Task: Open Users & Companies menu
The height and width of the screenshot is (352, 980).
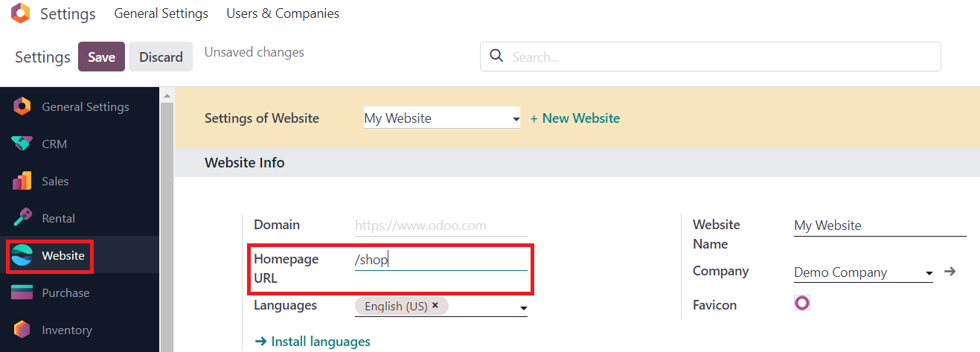Action: pyautogui.click(x=283, y=13)
